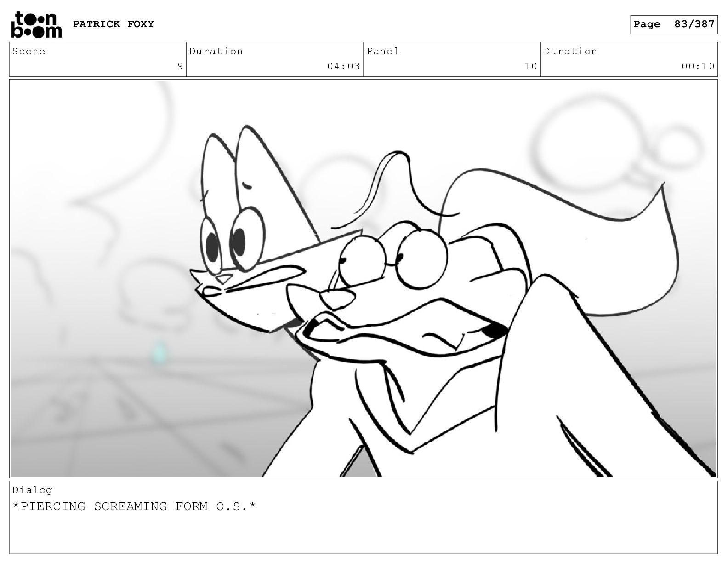
Task: Select the Dialog label
Action: (32, 490)
